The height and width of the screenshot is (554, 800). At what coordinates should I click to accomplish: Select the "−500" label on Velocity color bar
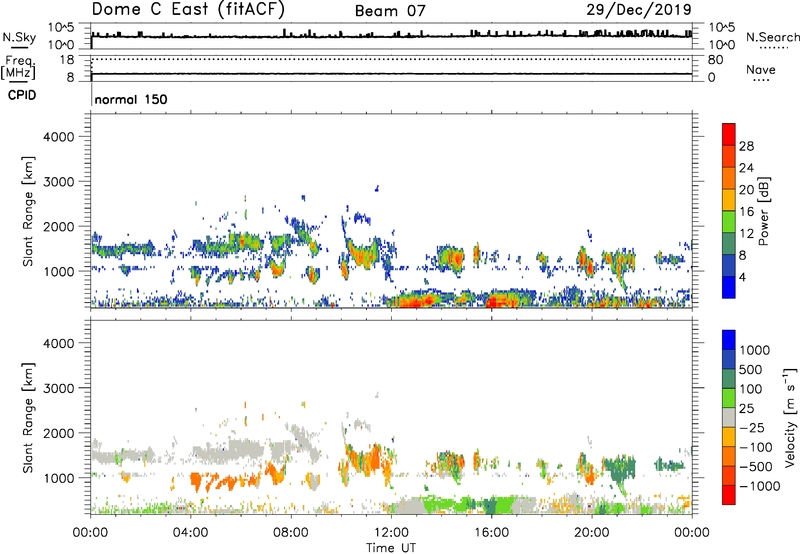coord(757,467)
